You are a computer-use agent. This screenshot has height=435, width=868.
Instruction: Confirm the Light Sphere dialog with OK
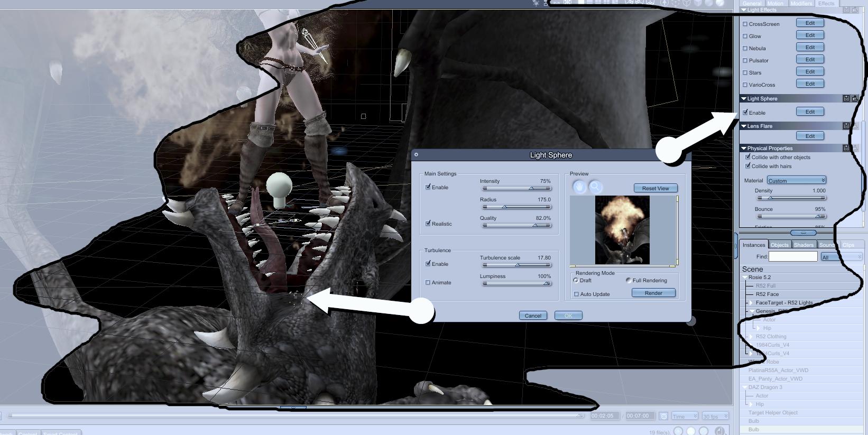(x=568, y=316)
